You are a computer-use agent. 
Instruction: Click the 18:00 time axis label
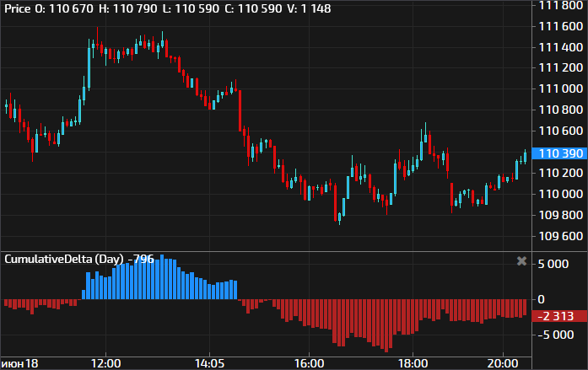[412, 362]
